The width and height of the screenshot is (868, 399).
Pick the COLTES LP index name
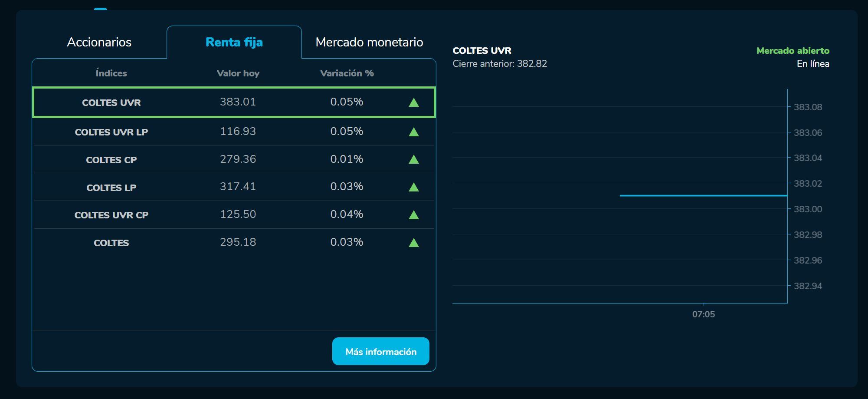(111, 188)
